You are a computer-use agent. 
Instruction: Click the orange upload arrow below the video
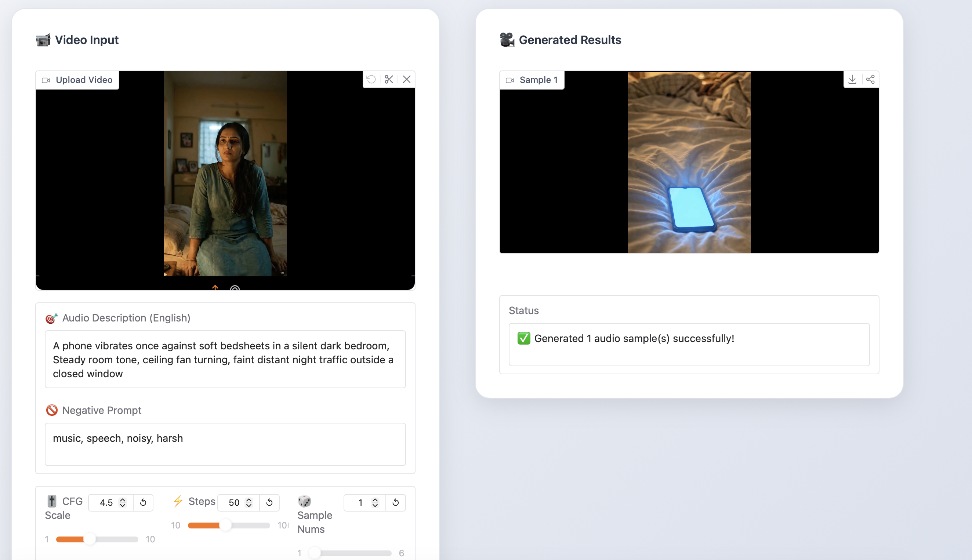tap(215, 288)
